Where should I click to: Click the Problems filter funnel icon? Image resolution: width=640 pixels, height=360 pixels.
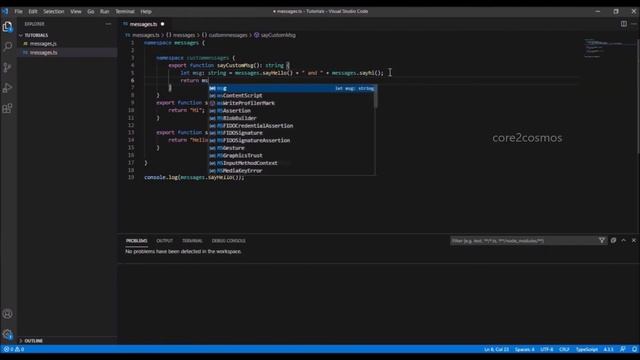(602, 241)
